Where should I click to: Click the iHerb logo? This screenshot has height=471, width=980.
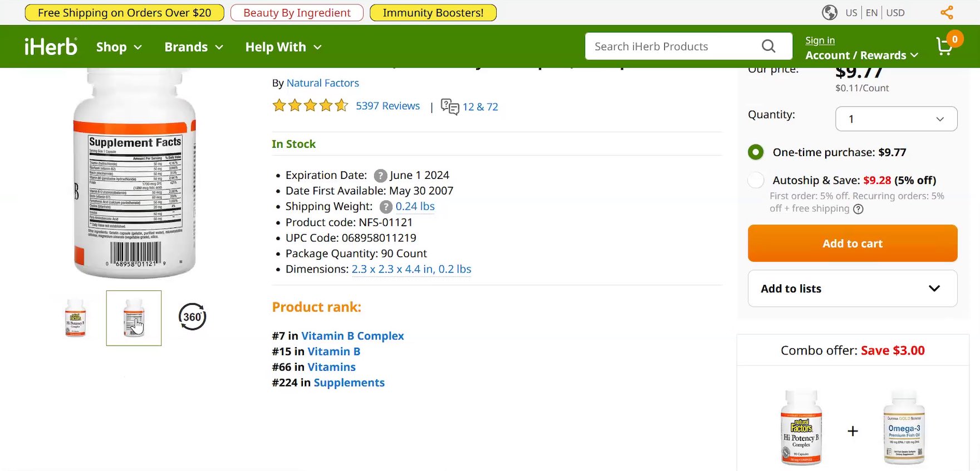click(x=51, y=47)
